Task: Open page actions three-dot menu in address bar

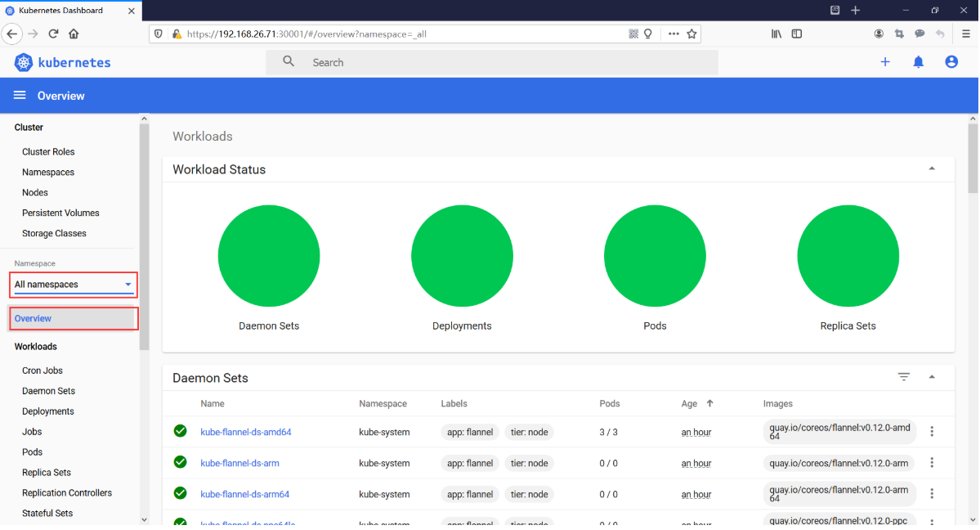Action: tap(673, 34)
